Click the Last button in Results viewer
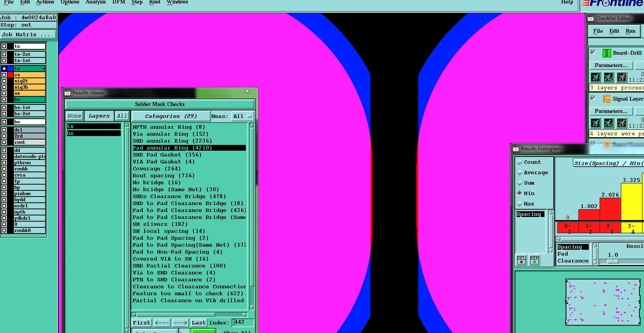This screenshot has height=333, width=644. point(199,323)
